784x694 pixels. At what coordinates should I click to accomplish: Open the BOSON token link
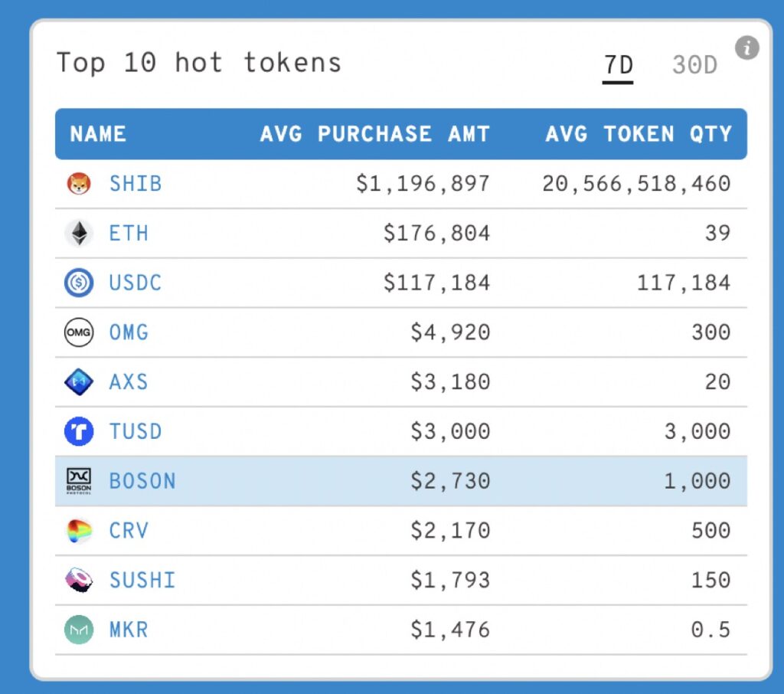142,481
